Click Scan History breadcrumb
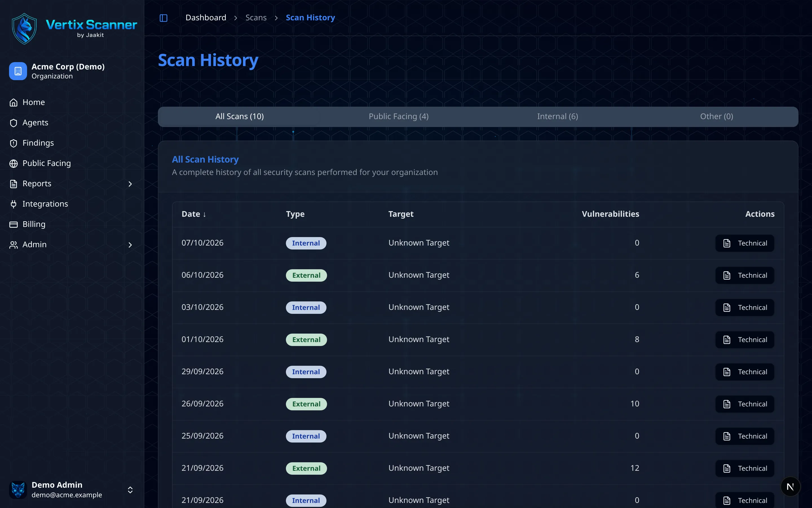The width and height of the screenshot is (812, 508). (x=310, y=17)
